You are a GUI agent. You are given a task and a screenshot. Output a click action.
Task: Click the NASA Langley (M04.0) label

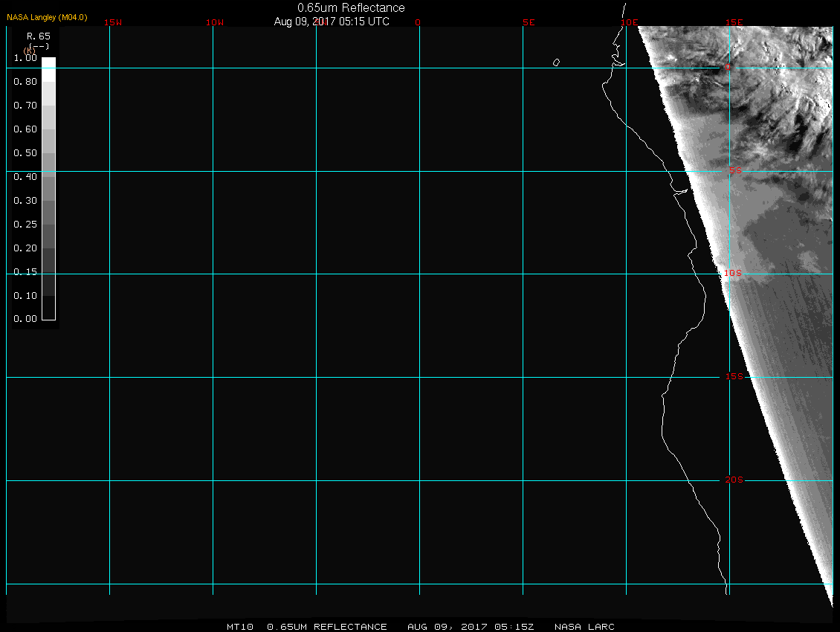47,16
